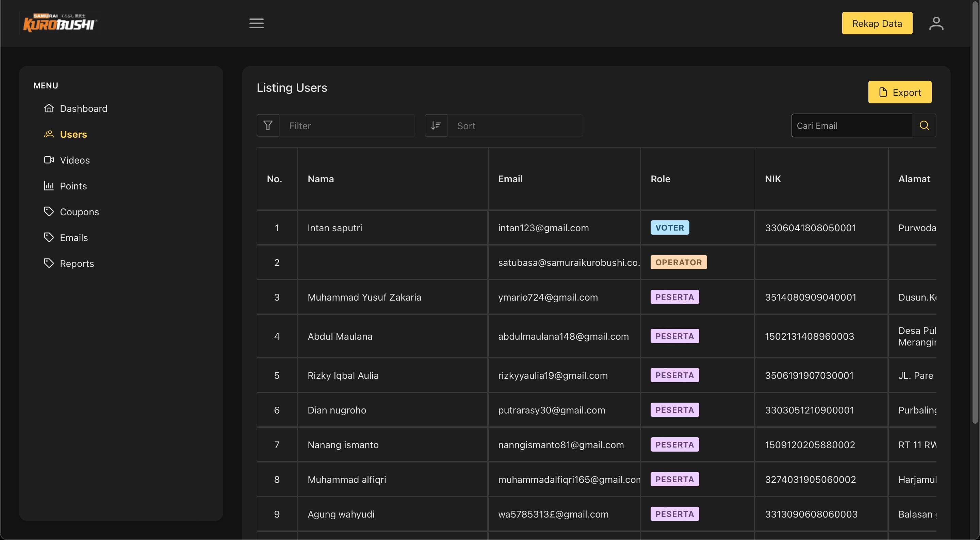980x540 pixels.
Task: Click the name Intan saputri
Action: point(335,227)
